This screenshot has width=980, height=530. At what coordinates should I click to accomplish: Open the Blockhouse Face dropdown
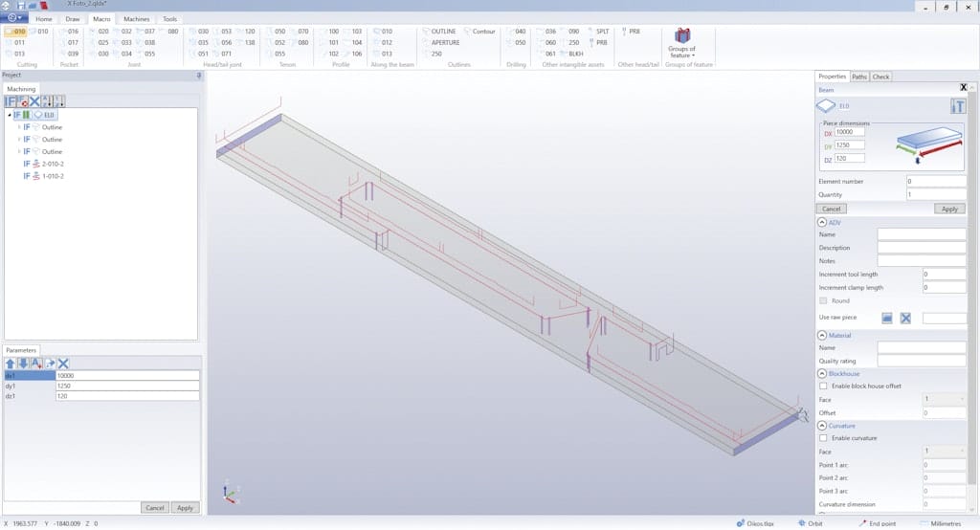(944, 399)
